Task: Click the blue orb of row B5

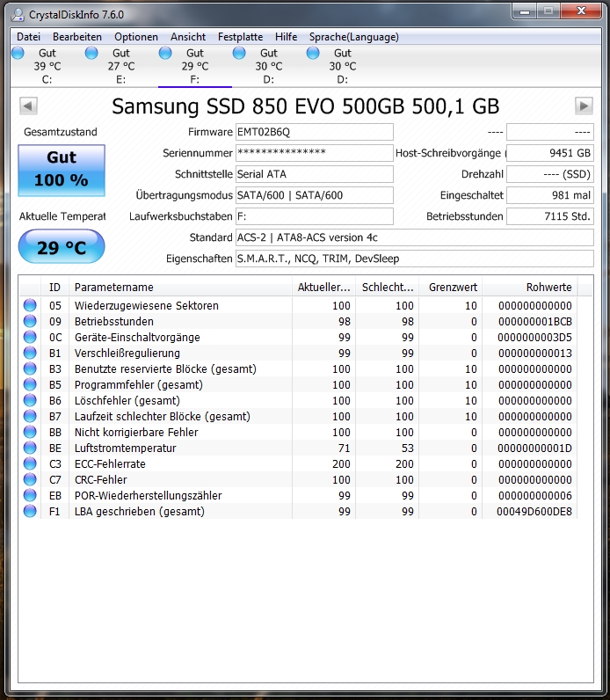Action: pos(30,384)
